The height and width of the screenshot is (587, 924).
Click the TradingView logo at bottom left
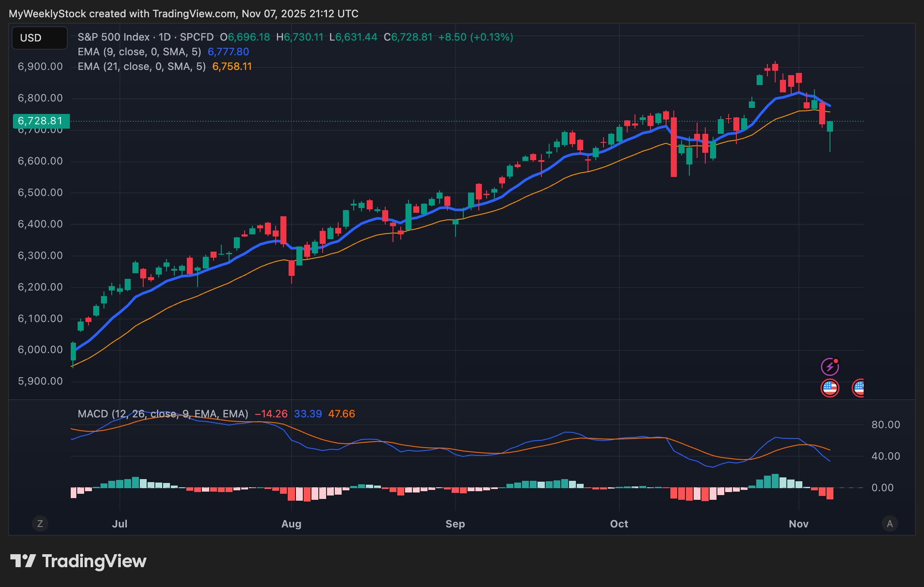pyautogui.click(x=79, y=561)
